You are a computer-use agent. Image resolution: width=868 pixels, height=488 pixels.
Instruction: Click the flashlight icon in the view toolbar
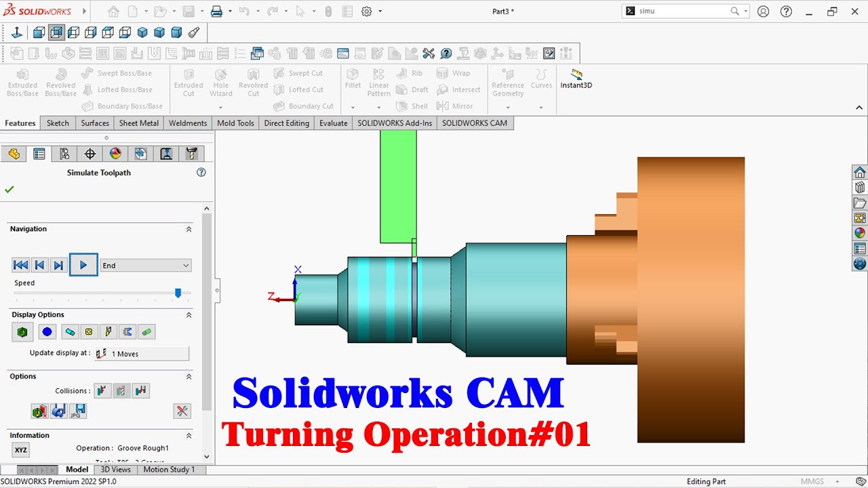193,33
